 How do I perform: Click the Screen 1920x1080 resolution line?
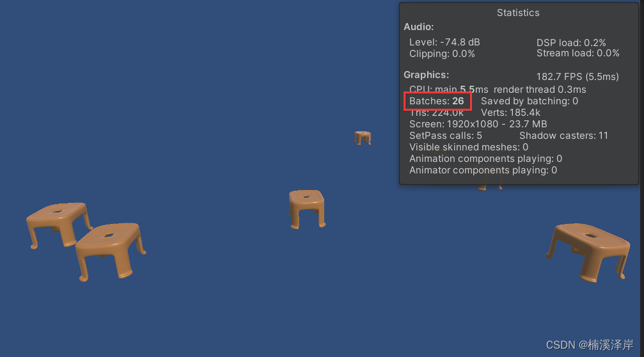pos(478,124)
